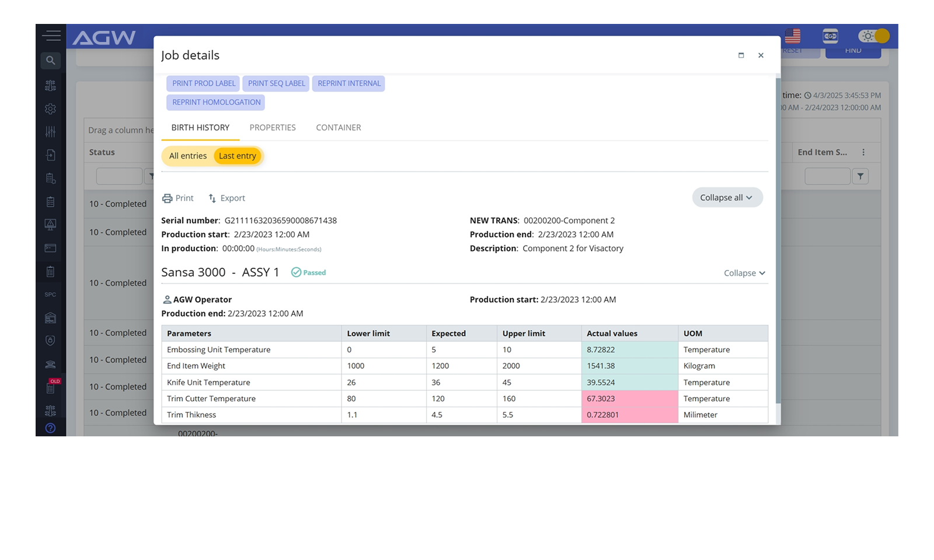Click the End Item S... column header
This screenshot has height=560, width=934.
point(823,152)
